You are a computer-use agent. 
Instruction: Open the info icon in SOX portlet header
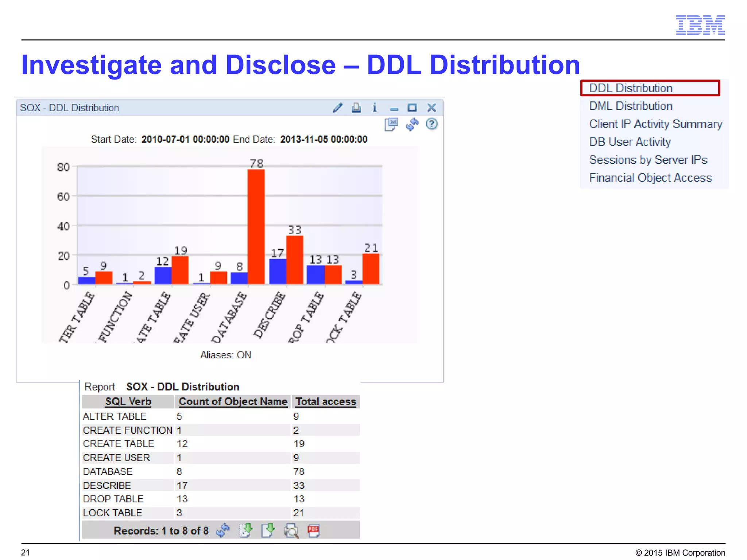[374, 108]
